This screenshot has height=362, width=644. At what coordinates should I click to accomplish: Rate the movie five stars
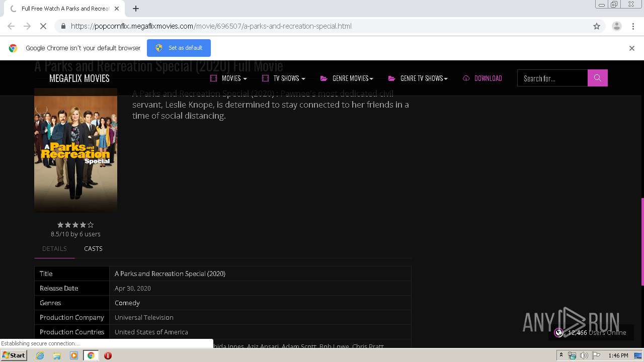91,225
